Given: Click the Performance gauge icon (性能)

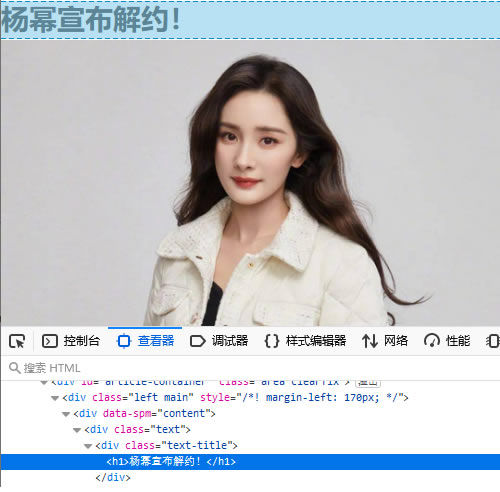Looking at the screenshot, I should pyautogui.click(x=432, y=341).
